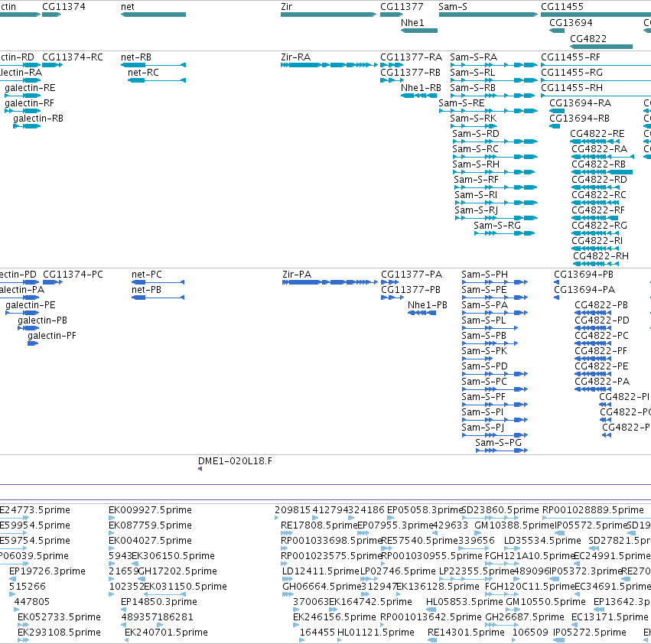
Task: Click the galectin-RB transcript label
Action: pos(38,119)
